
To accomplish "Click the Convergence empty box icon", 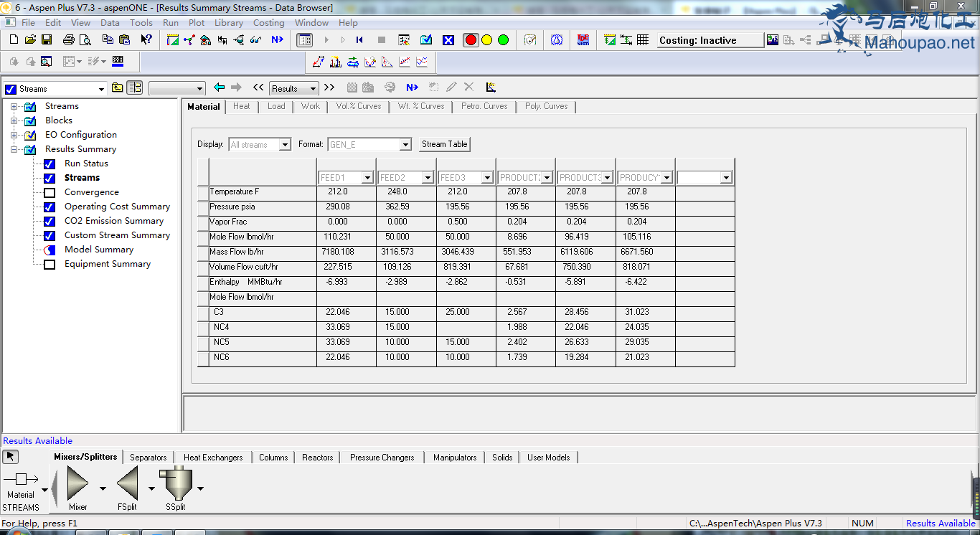I will coord(50,192).
